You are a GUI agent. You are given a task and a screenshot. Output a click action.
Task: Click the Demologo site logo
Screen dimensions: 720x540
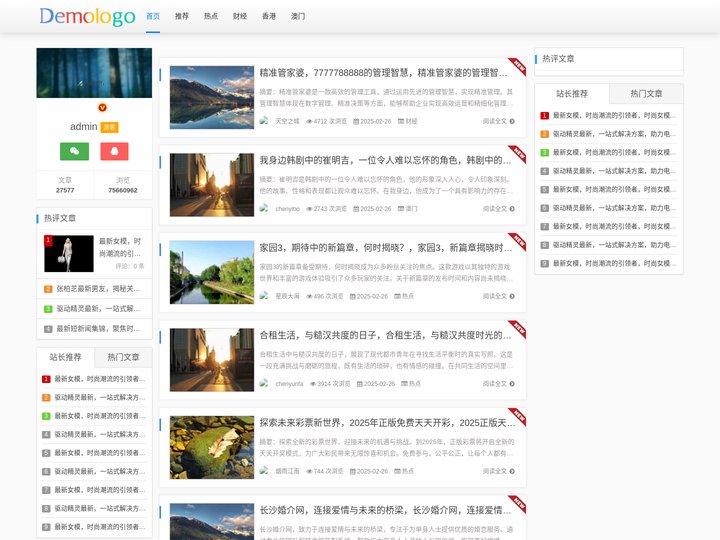[x=87, y=17]
